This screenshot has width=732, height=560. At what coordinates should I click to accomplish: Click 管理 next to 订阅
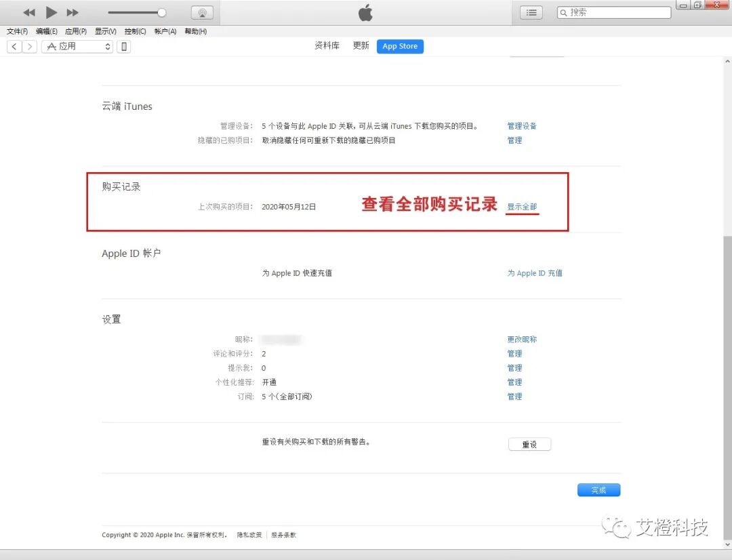[514, 397]
